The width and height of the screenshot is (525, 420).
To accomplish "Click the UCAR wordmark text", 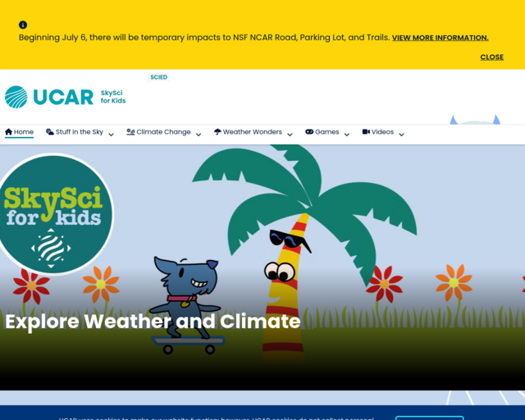I will 63,98.
